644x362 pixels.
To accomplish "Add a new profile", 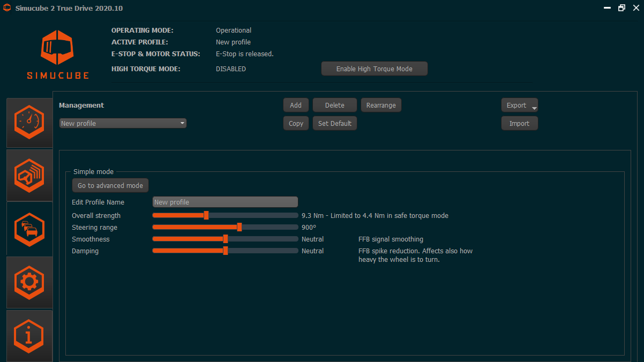I will click(296, 105).
